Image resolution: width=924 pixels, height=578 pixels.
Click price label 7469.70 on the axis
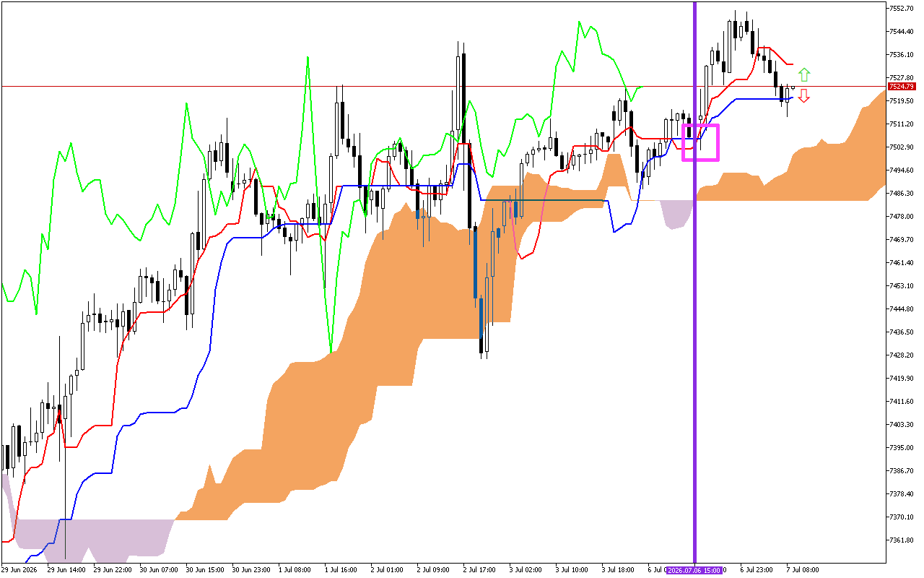tap(902, 240)
